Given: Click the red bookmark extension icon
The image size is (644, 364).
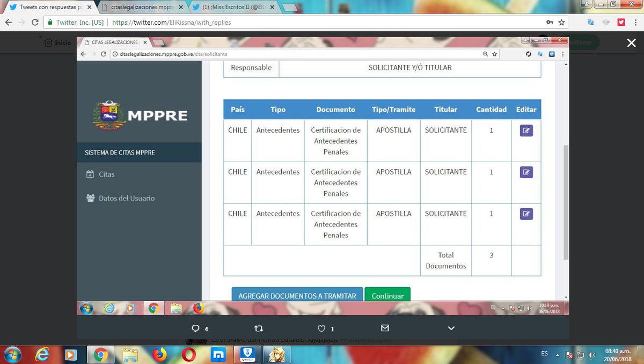Looking at the screenshot, I should point(621,23).
